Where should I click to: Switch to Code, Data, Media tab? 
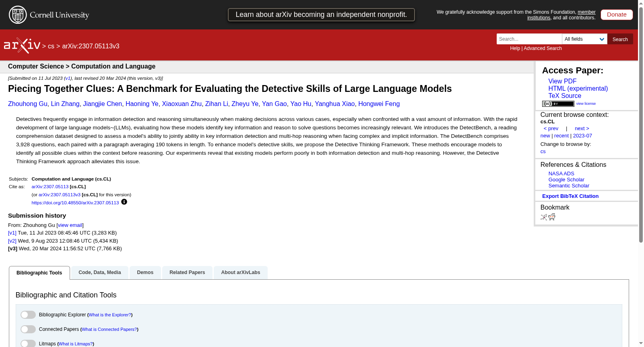pyautogui.click(x=100, y=272)
